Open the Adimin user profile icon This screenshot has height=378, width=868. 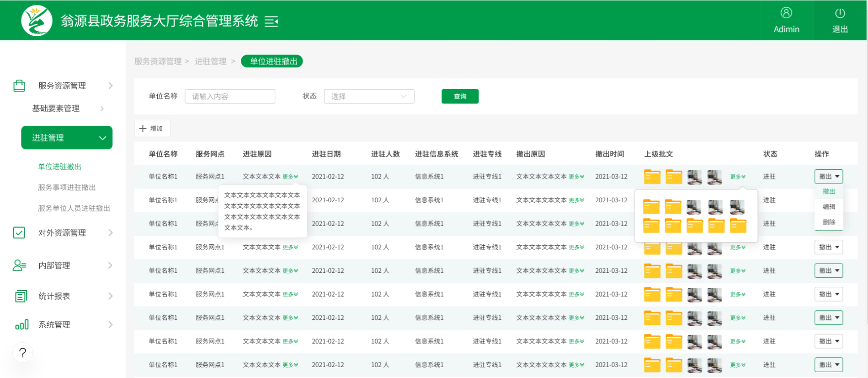coord(786,13)
